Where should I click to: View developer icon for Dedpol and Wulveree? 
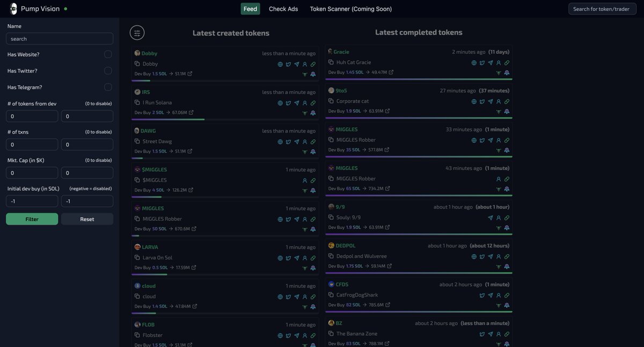(x=499, y=256)
